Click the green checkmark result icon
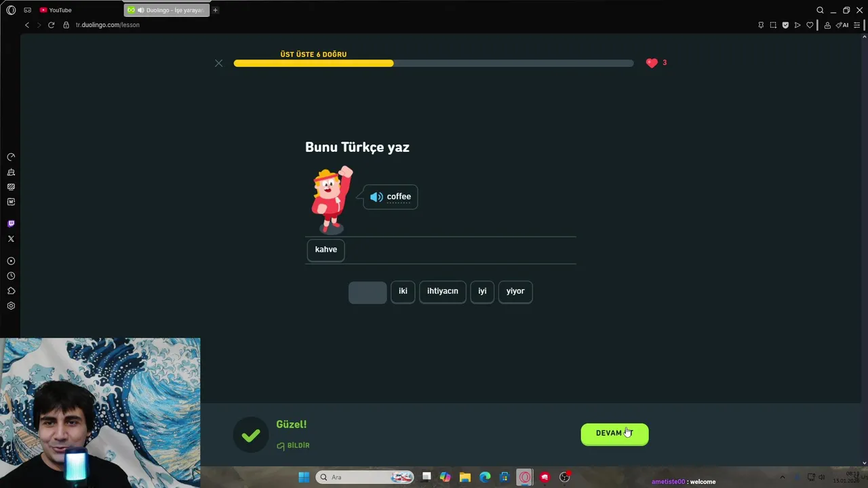This screenshot has height=488, width=868. click(251, 435)
